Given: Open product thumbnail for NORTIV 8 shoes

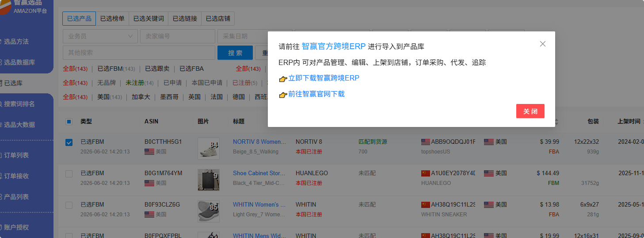Looking at the screenshot, I should 209,149.
